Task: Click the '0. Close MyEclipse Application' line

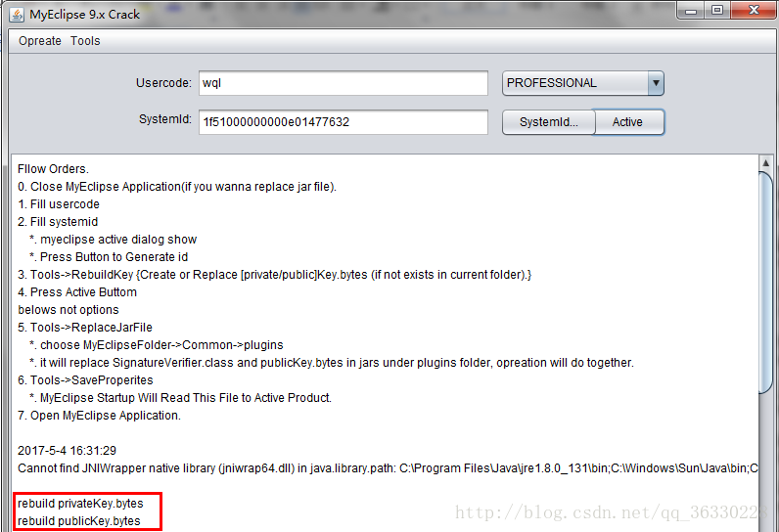Action: [x=177, y=187]
